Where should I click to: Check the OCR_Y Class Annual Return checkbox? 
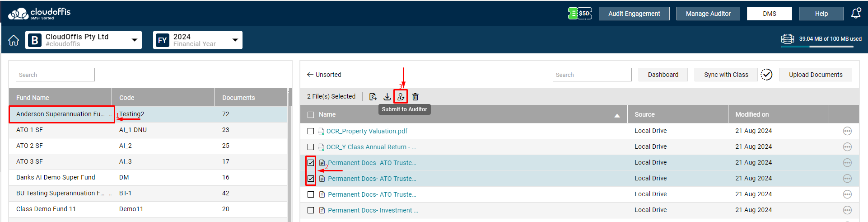pos(311,147)
